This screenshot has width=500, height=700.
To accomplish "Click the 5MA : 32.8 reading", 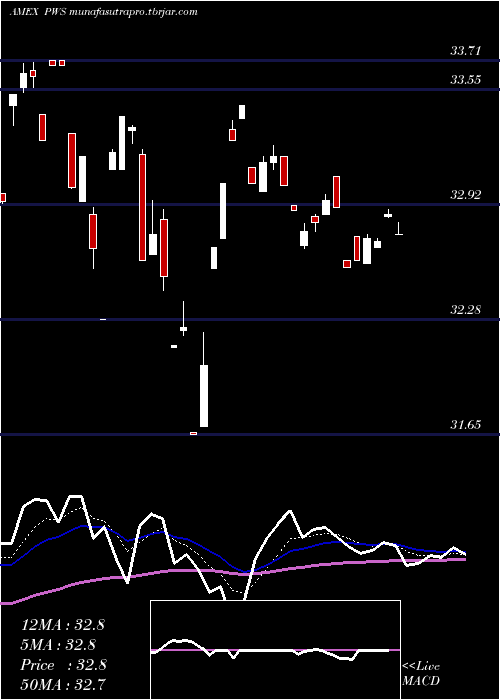I will pos(58,645).
